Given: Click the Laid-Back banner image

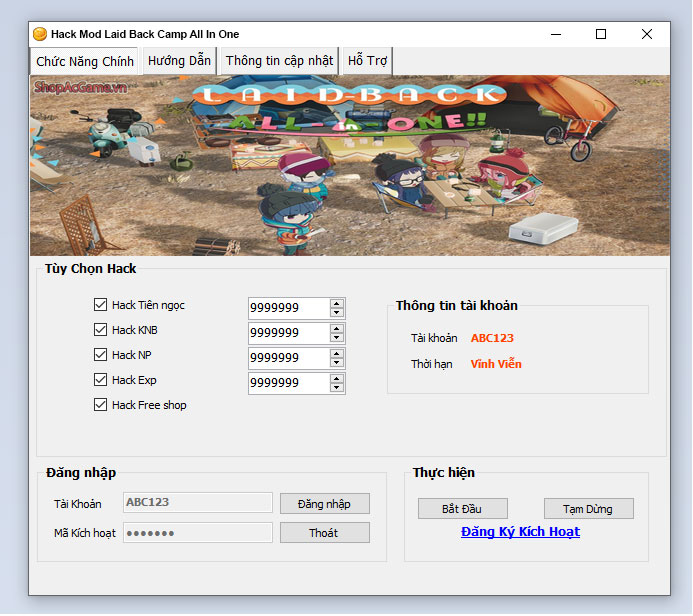Looking at the screenshot, I should pyautogui.click(x=350, y=165).
